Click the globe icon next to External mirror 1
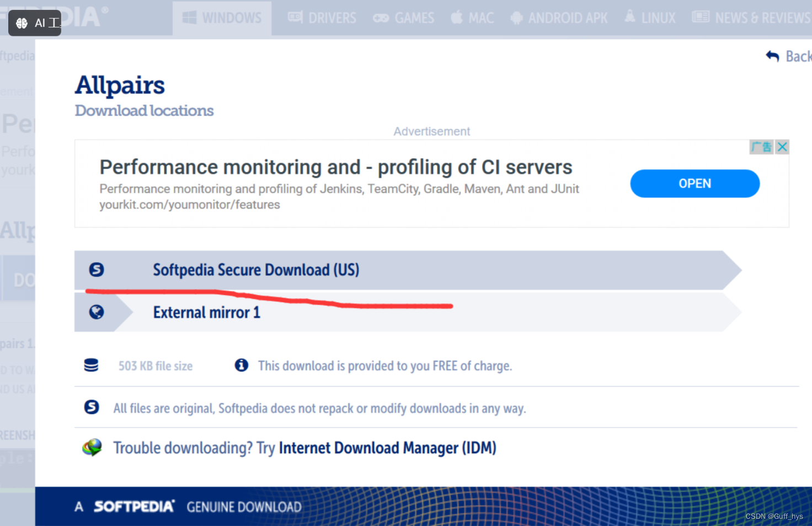 pyautogui.click(x=97, y=312)
